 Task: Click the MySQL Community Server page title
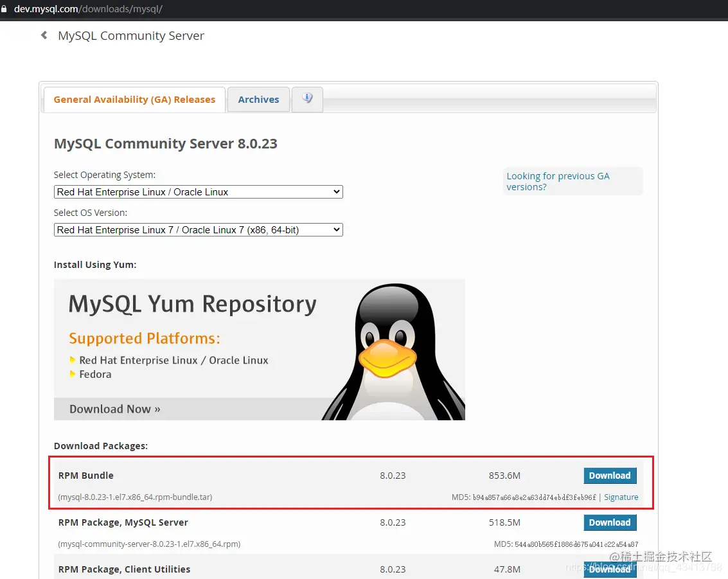click(131, 36)
